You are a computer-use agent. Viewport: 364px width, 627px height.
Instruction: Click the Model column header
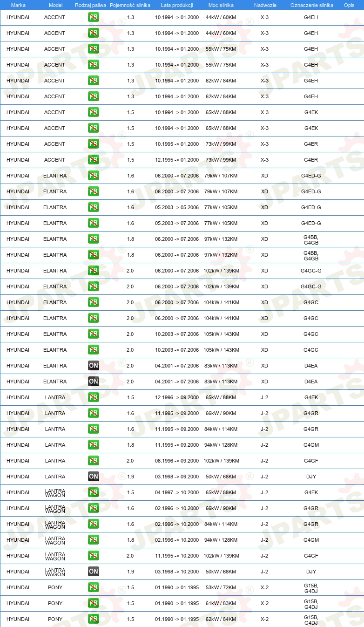pyautogui.click(x=55, y=5)
